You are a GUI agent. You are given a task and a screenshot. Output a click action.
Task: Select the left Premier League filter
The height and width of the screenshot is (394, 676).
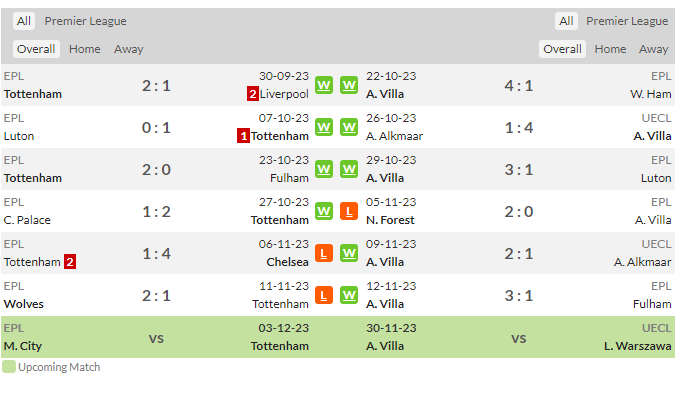click(x=85, y=21)
